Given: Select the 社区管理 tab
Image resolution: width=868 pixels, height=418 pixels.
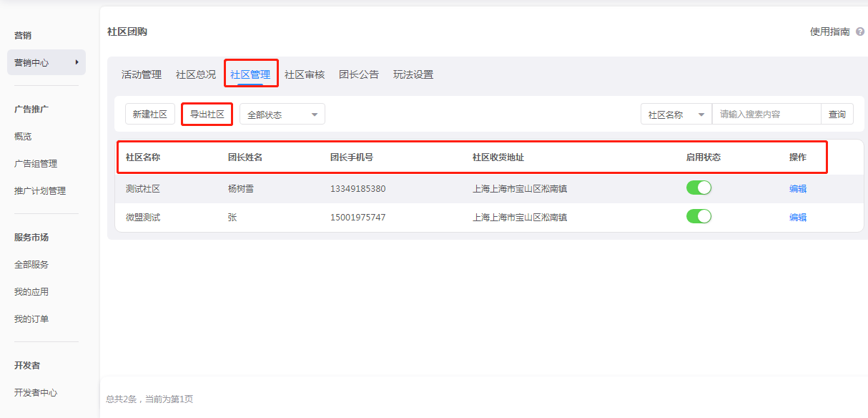Looking at the screenshot, I should coord(250,74).
